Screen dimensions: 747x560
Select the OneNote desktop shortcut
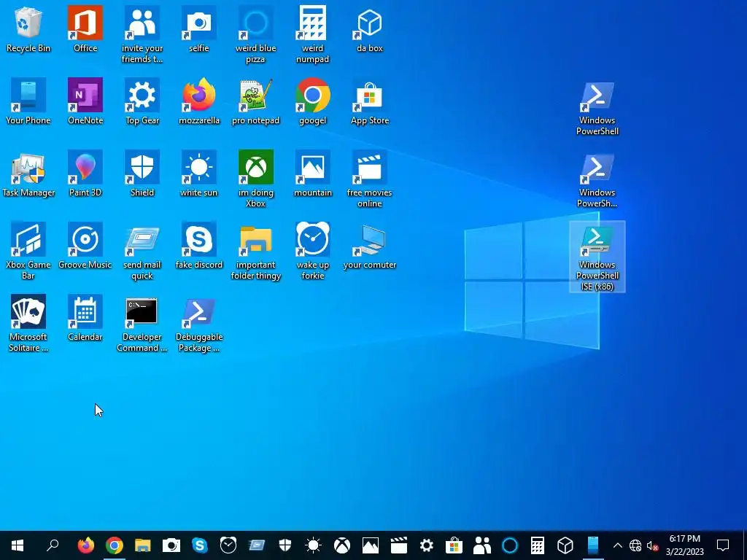pos(85,101)
